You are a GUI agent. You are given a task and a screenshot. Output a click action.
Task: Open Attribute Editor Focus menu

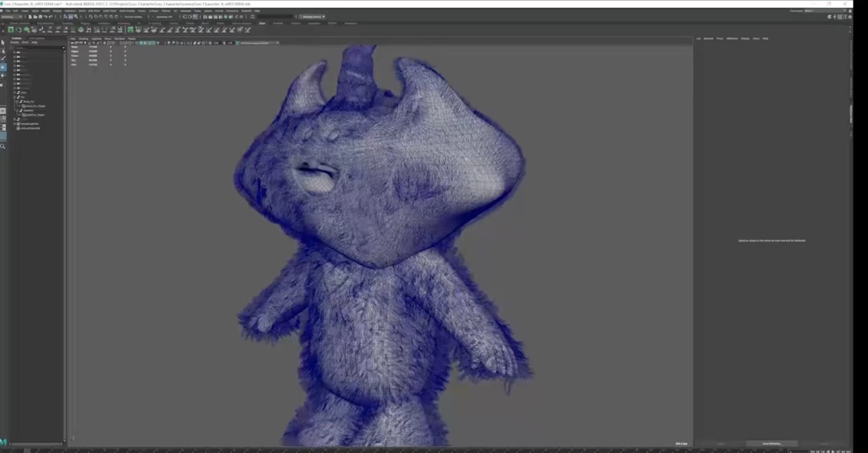[720, 38]
